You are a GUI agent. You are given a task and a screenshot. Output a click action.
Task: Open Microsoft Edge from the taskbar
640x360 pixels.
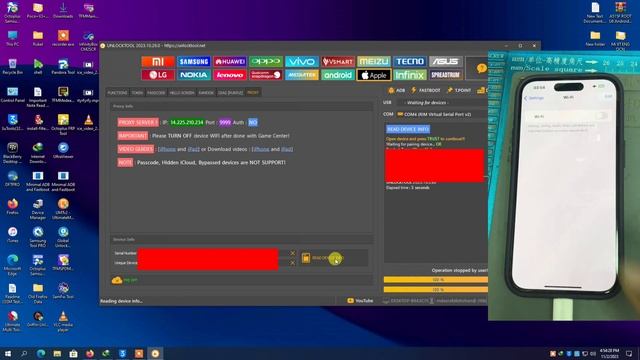coord(41,353)
